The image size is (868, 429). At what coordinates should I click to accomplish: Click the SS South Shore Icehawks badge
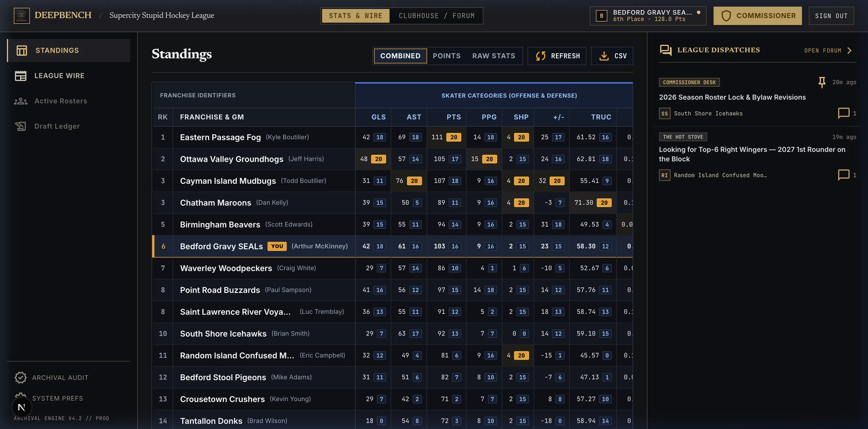664,114
